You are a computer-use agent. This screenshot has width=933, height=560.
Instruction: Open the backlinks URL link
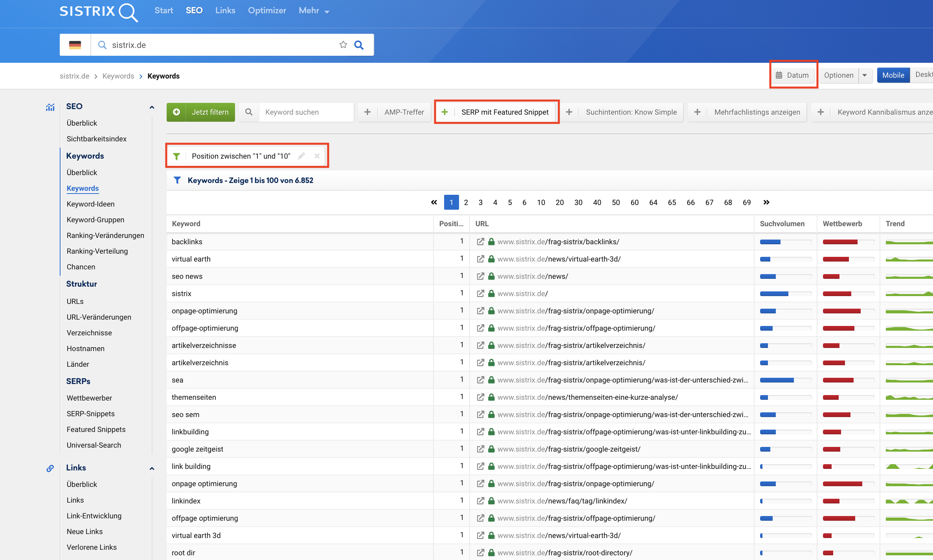tap(558, 242)
